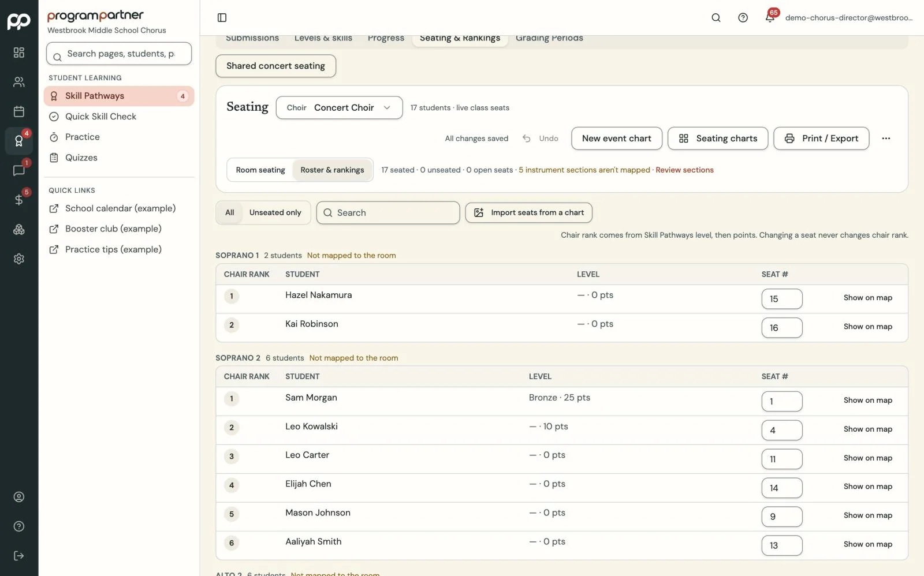Open Skill Pathways in sidebar

(x=119, y=96)
